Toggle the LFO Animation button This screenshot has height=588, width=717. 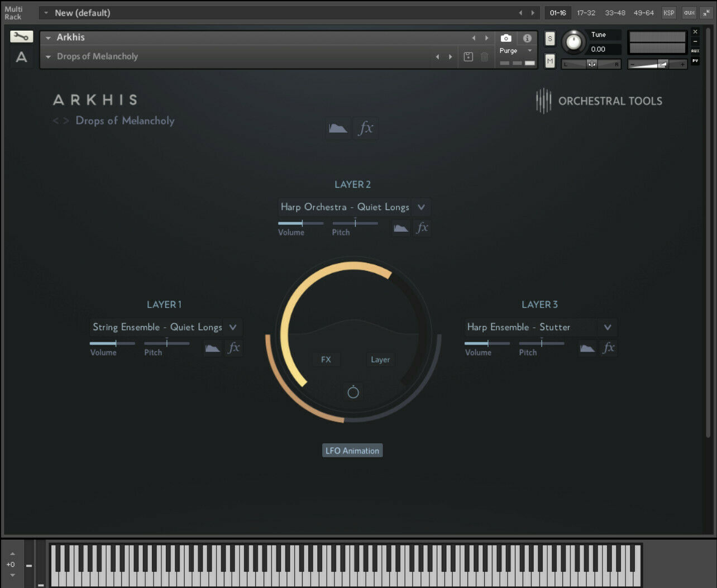(352, 451)
